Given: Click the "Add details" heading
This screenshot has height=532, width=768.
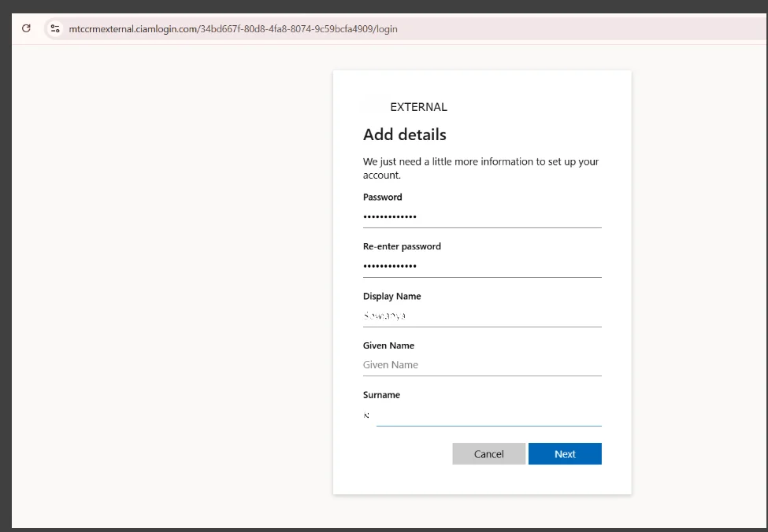Looking at the screenshot, I should click(405, 135).
